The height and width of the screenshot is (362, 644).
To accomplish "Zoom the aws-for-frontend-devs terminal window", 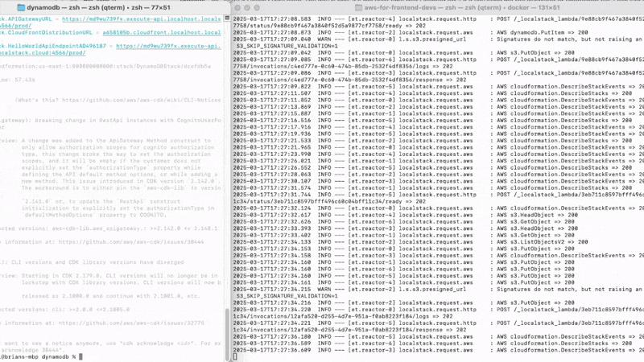I will (257, 8).
